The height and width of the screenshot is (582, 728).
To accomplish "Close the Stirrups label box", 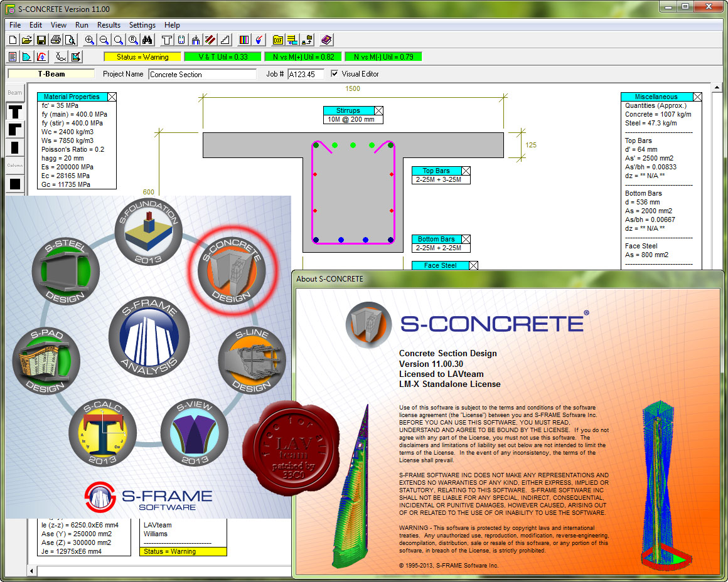I will coord(379,110).
